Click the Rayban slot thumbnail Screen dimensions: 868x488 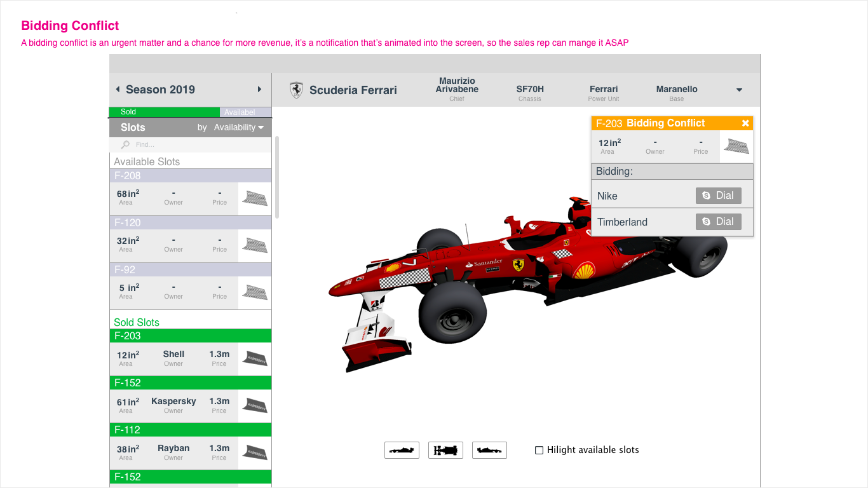255,453
